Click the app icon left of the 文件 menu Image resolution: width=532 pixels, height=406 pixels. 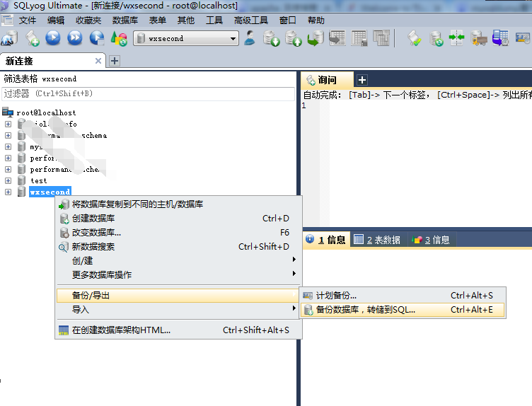pyautogui.click(x=7, y=21)
